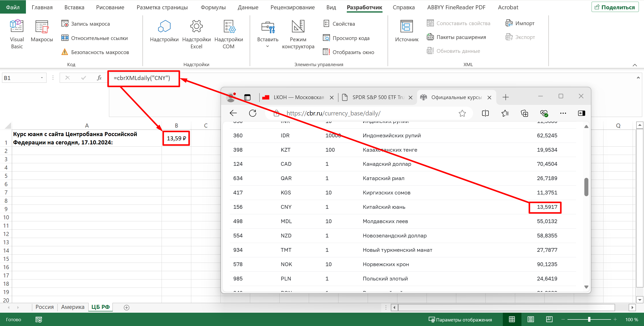Collapse the ribbon with the chevron
This screenshot has height=326, width=644.
coord(635,65)
